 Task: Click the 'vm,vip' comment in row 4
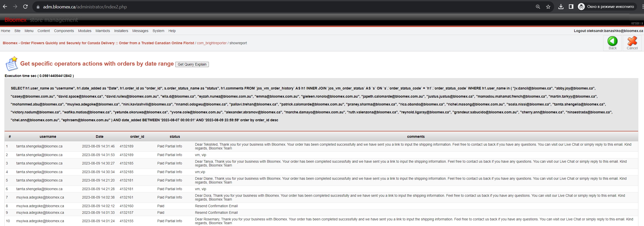(x=200, y=172)
